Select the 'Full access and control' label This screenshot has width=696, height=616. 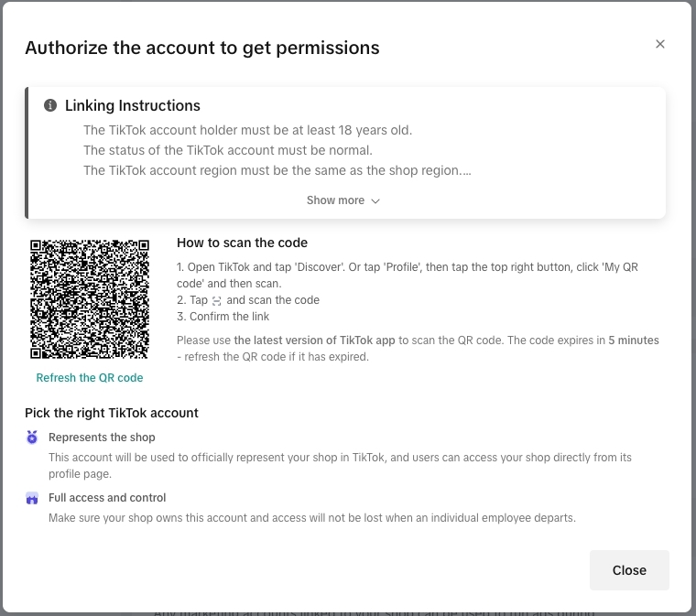(x=107, y=498)
